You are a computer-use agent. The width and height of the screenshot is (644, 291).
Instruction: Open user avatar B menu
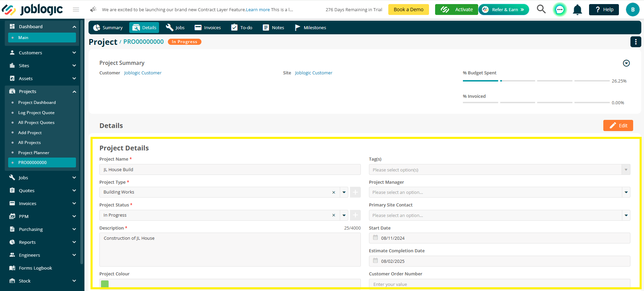pyautogui.click(x=633, y=10)
